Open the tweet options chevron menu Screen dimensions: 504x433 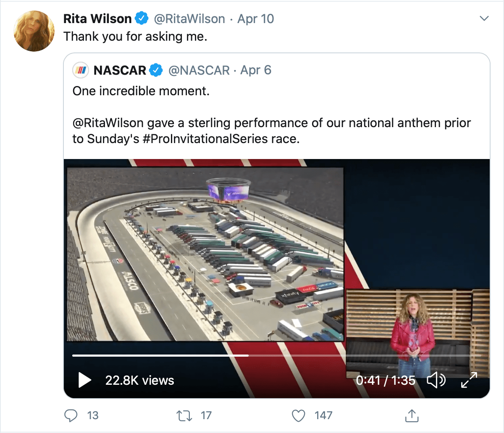click(x=484, y=18)
